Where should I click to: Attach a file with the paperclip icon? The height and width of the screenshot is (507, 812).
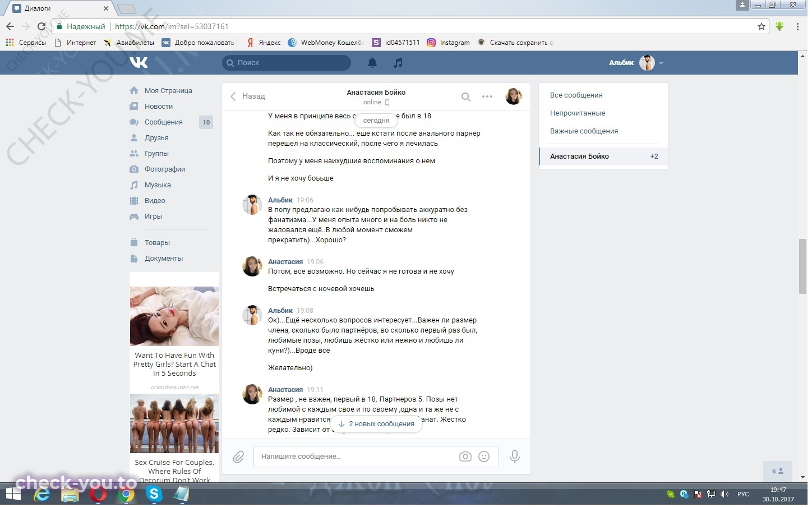(238, 457)
